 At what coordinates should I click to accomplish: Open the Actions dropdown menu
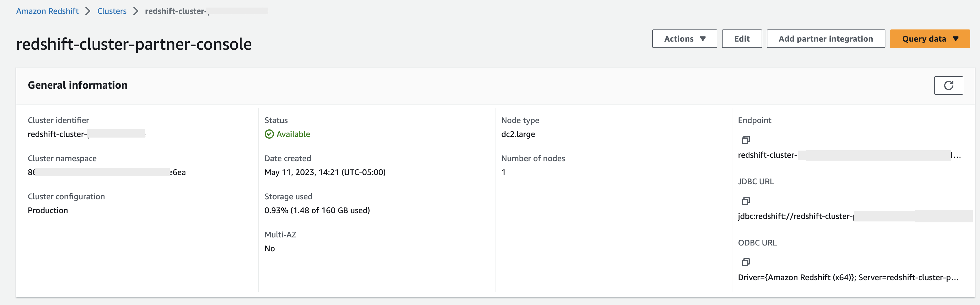tap(684, 39)
